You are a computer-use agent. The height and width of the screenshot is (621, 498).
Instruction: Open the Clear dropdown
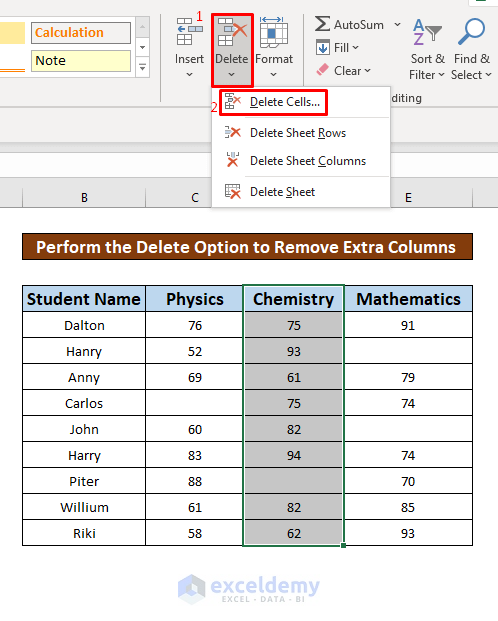tap(367, 70)
